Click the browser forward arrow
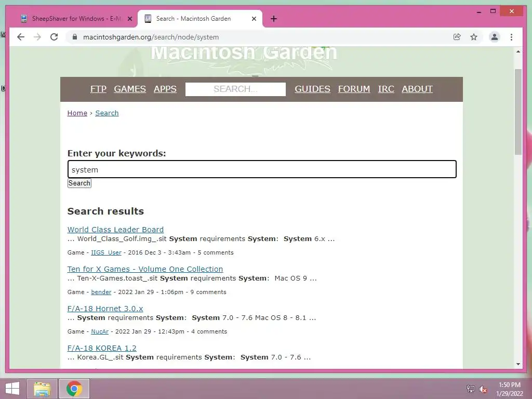532x399 pixels. point(37,37)
